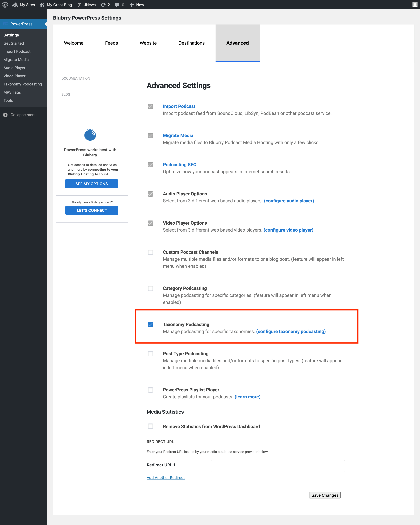Open the Destinations tab
The height and width of the screenshot is (525, 420).
pos(191,43)
